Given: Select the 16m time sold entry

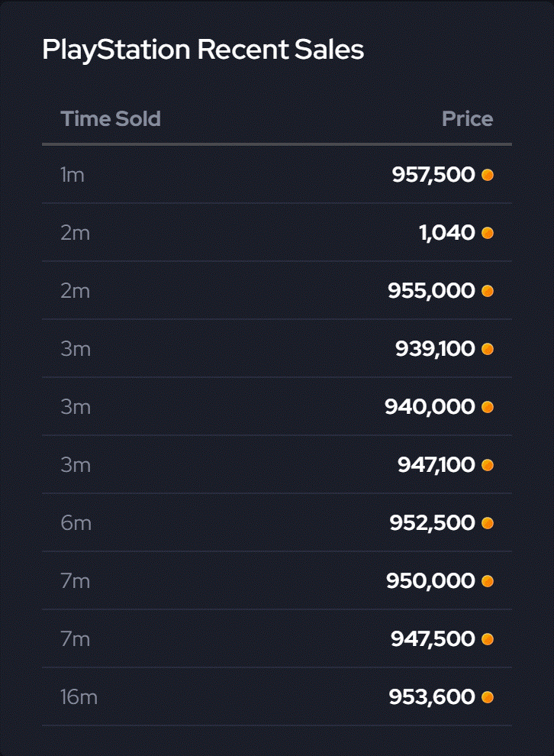Looking at the screenshot, I should (79, 697).
